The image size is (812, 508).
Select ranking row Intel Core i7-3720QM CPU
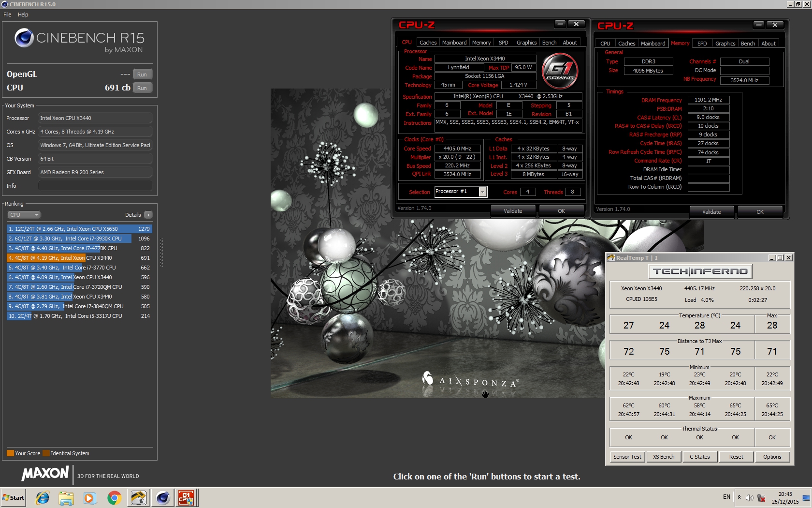point(79,287)
